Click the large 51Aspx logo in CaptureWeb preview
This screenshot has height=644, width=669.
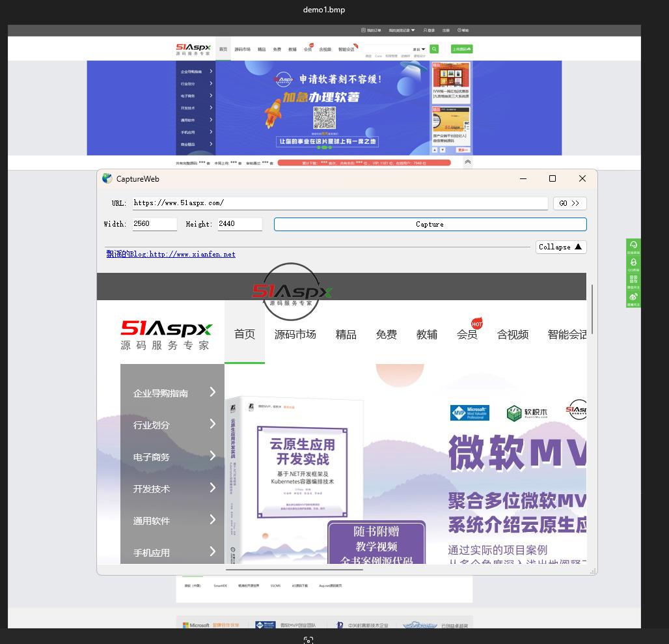point(167,335)
